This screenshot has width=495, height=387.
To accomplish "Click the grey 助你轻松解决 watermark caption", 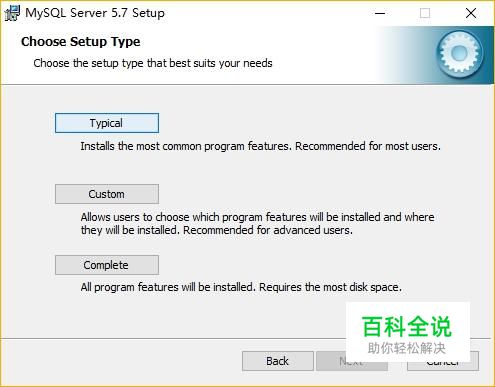I will point(407,348).
